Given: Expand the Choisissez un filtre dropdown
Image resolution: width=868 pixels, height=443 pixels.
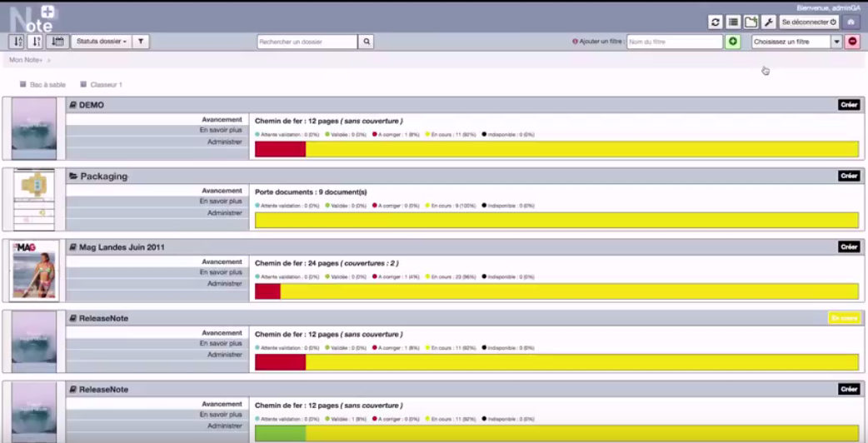Looking at the screenshot, I should [836, 42].
